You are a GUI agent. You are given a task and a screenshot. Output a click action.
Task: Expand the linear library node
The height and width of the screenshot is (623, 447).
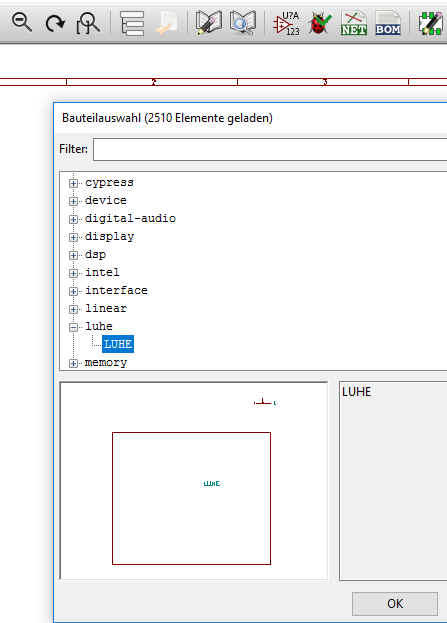(73, 309)
